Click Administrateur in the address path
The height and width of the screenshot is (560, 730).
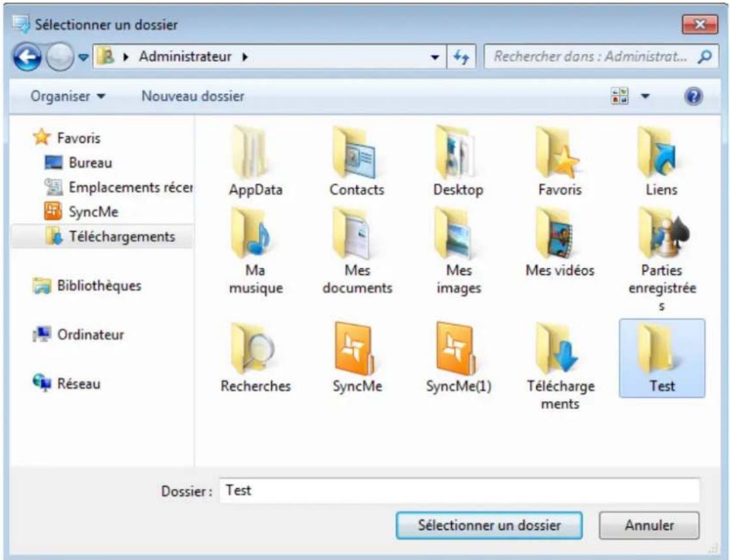coord(185,57)
